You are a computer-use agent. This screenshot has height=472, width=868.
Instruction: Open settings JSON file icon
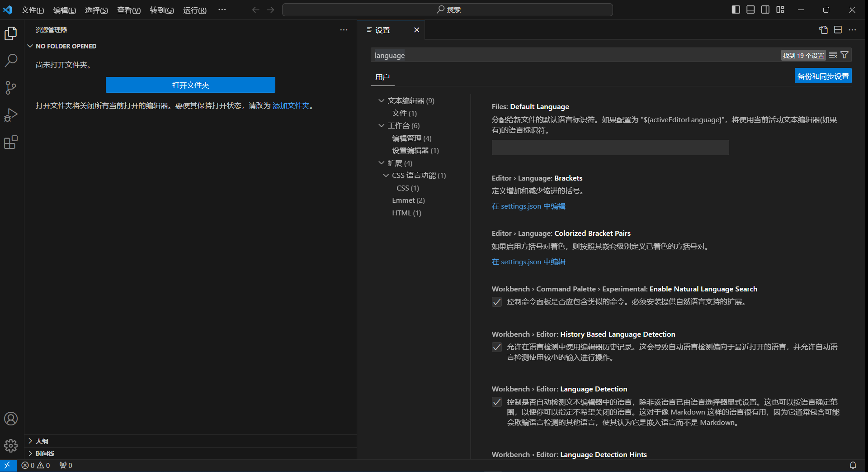[x=823, y=30]
